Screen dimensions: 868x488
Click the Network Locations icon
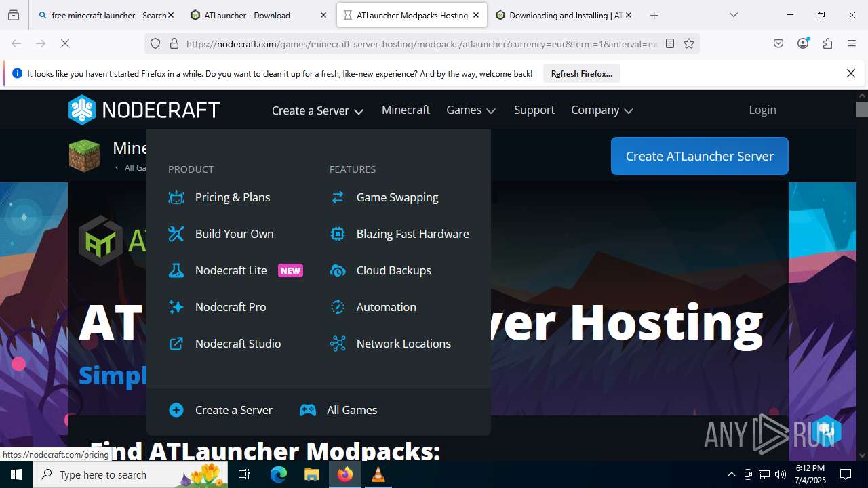338,344
